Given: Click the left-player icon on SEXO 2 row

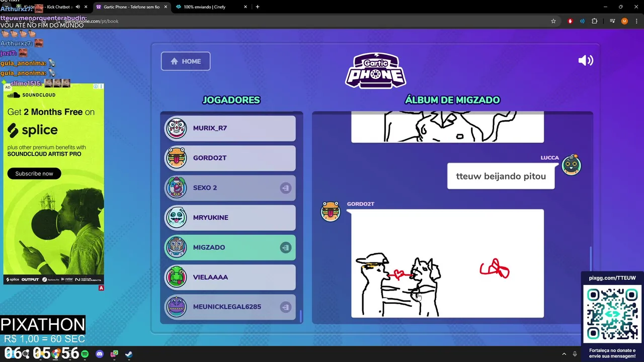Looking at the screenshot, I should tap(285, 188).
